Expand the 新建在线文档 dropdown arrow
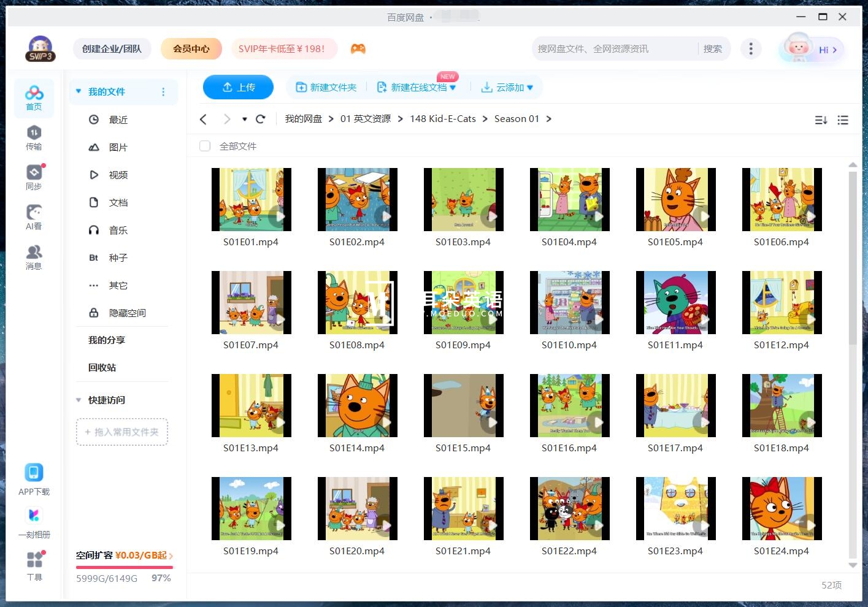 (x=453, y=88)
